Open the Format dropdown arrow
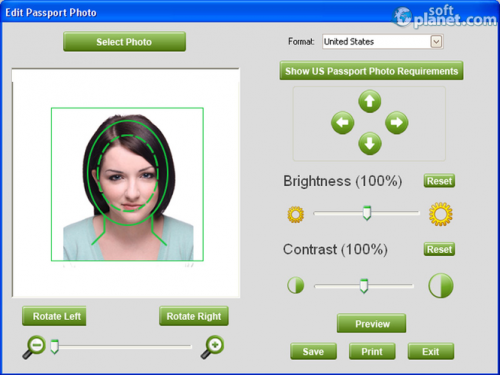The width and height of the screenshot is (500, 375). pos(436,42)
